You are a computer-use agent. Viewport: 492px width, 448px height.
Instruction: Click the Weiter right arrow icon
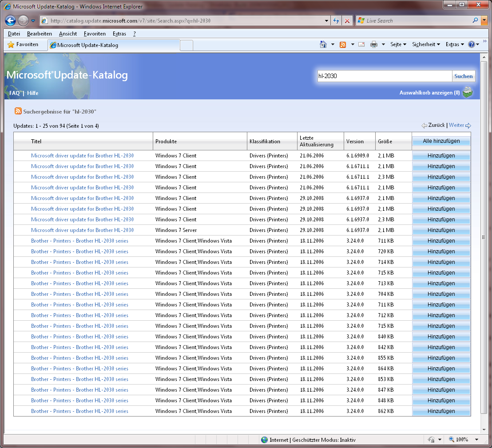[x=468, y=126]
